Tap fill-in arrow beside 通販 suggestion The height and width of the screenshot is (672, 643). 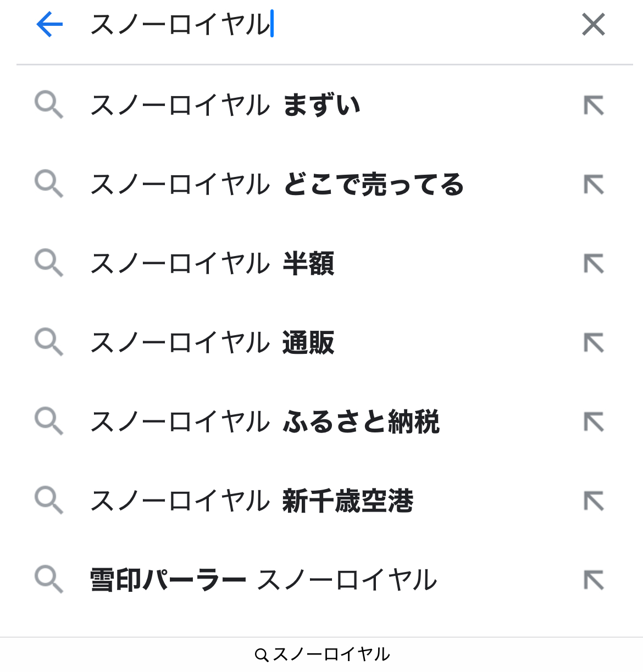click(x=594, y=342)
